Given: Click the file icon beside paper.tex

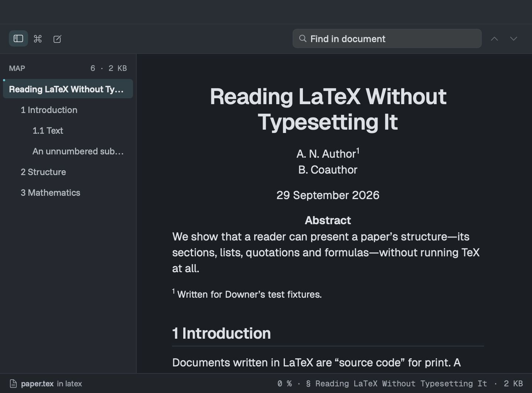Looking at the screenshot, I should tap(13, 384).
